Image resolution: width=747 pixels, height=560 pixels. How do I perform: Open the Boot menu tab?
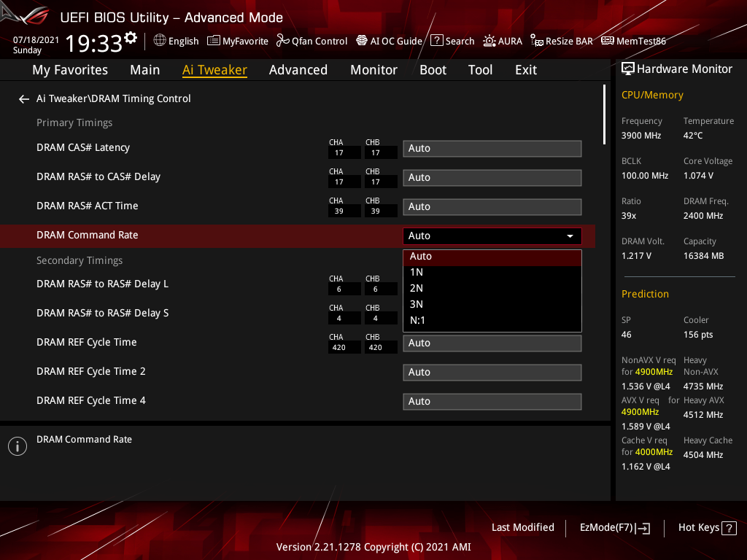pyautogui.click(x=433, y=69)
